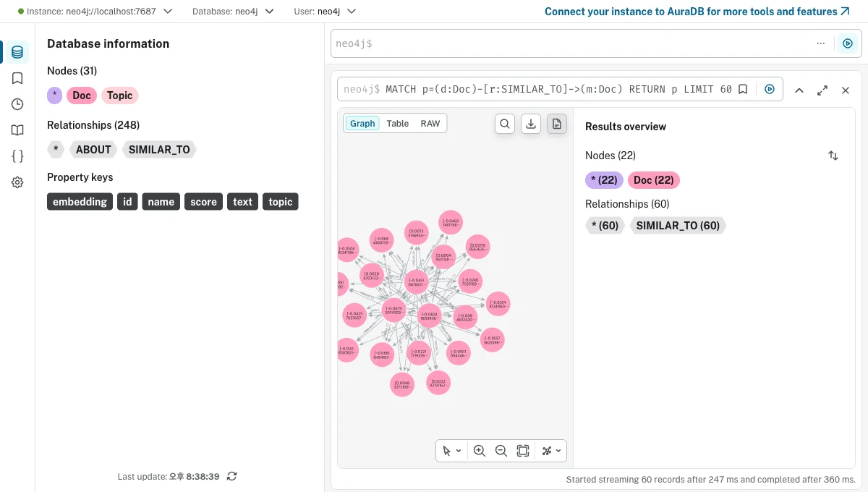Screen dimensions: 868x492
Task: Select the SIMILAR_TO relationship type in sidebar
Action: pos(159,150)
